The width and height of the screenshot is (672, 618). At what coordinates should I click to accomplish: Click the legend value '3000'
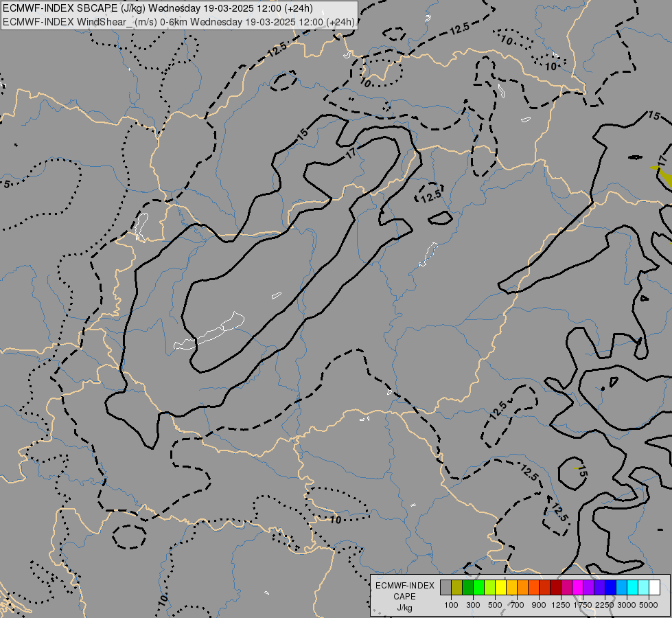627,605
